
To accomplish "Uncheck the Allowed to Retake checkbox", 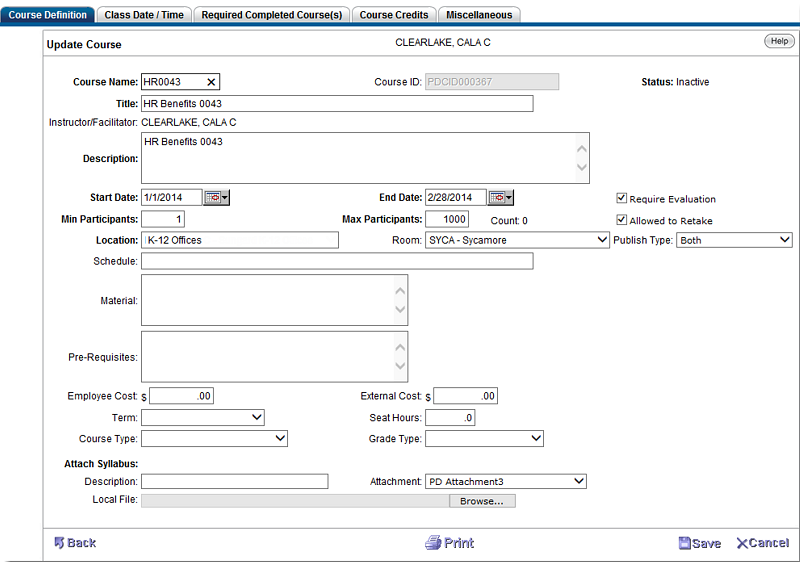I will pos(622,220).
